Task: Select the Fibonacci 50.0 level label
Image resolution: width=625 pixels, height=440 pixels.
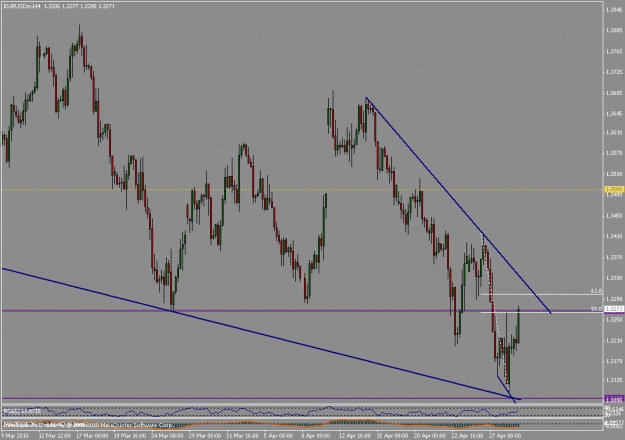Action: coord(596,309)
